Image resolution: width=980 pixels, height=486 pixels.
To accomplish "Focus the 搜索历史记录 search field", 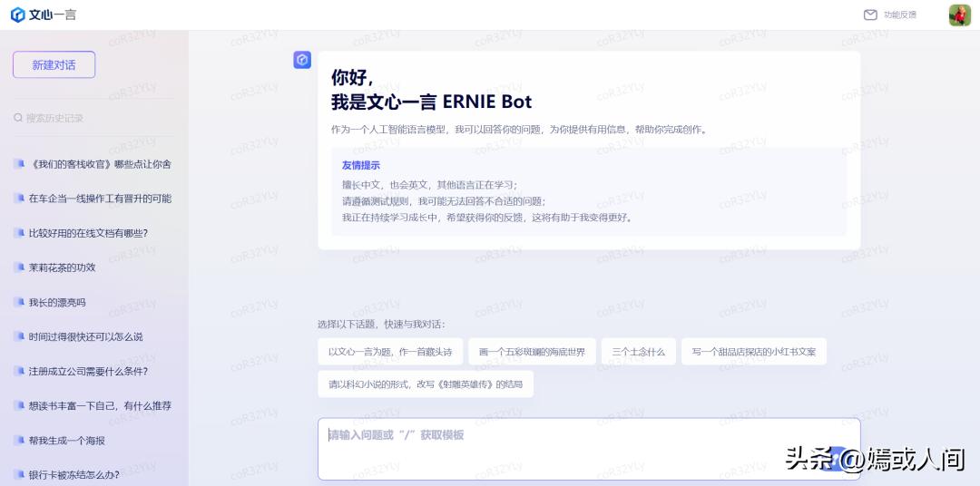I will click(93, 118).
